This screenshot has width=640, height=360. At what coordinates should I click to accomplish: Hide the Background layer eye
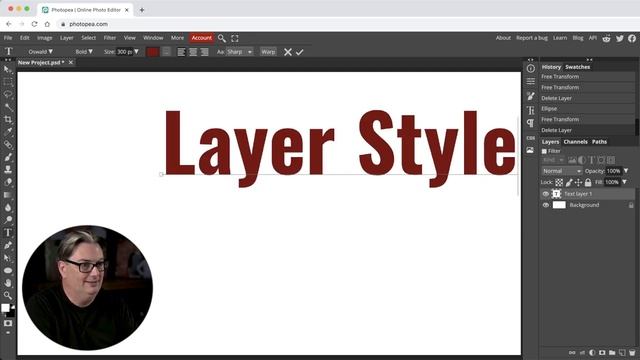pyautogui.click(x=546, y=205)
